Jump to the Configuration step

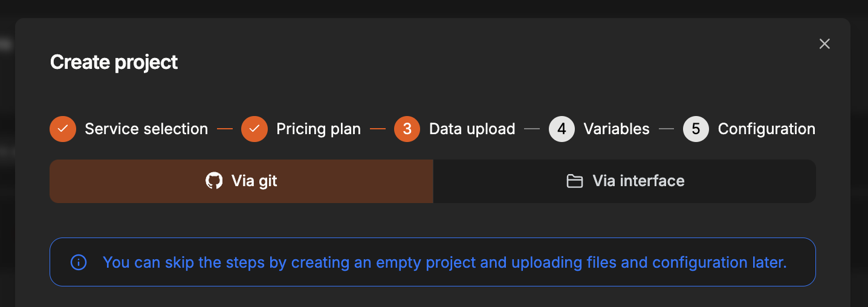pos(766,129)
